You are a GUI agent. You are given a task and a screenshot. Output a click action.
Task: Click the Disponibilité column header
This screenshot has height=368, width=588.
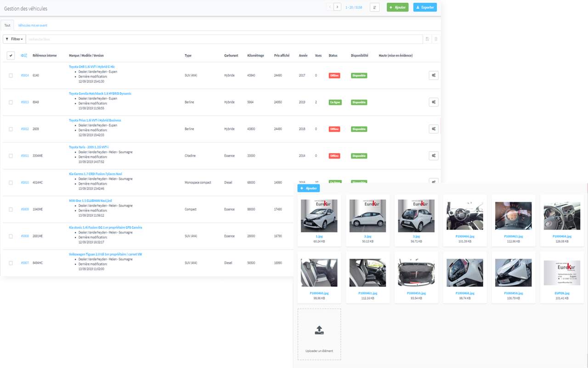tap(360, 56)
